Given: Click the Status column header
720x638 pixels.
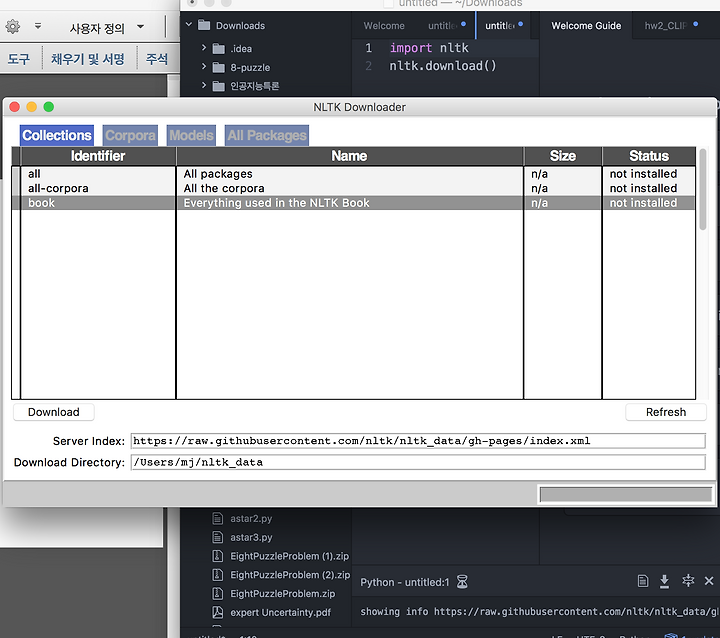Looking at the screenshot, I should point(649,156).
